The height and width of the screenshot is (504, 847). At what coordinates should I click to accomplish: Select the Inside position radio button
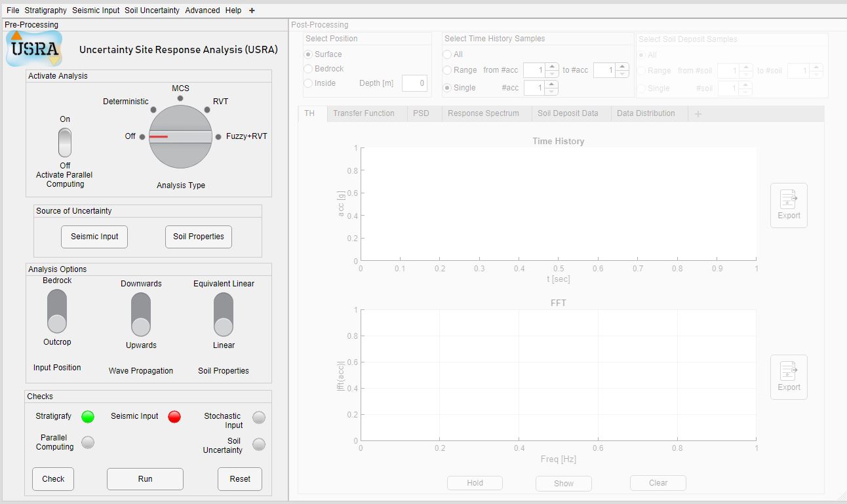[308, 83]
